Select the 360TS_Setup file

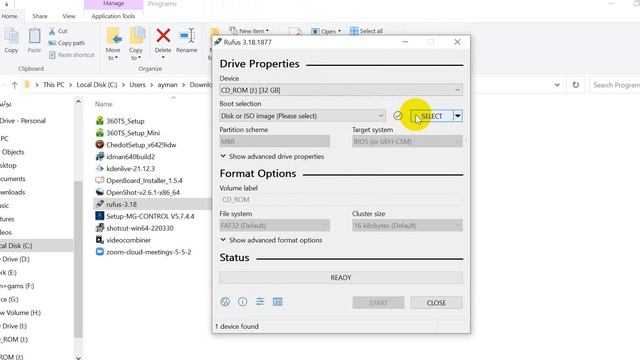click(120, 121)
